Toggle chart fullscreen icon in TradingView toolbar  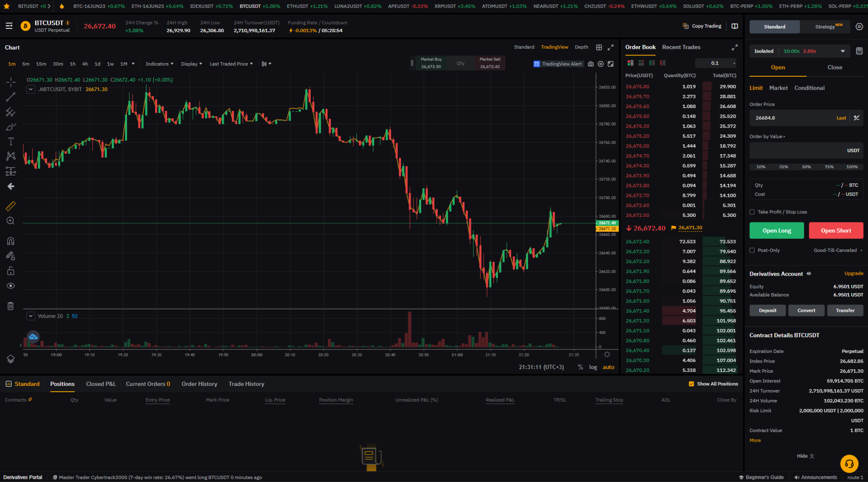point(611,64)
